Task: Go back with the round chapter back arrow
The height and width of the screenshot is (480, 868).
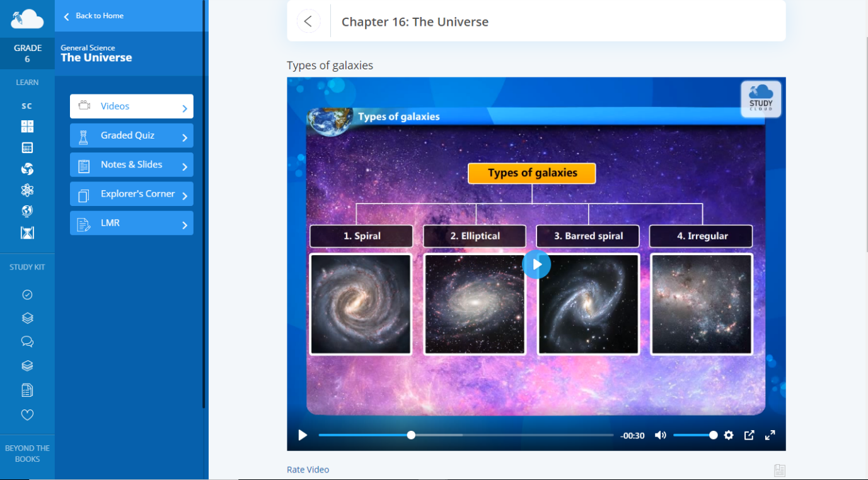Action: coord(308,21)
